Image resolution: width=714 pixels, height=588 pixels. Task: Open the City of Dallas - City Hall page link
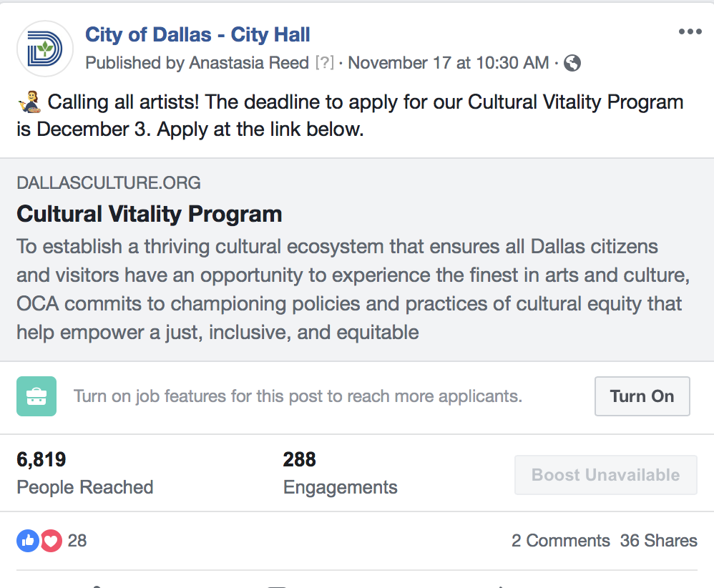[197, 34]
